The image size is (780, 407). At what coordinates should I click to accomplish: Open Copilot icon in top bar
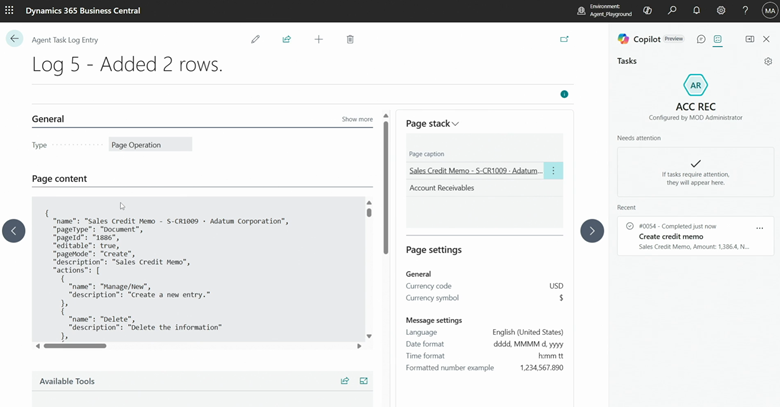(x=647, y=10)
